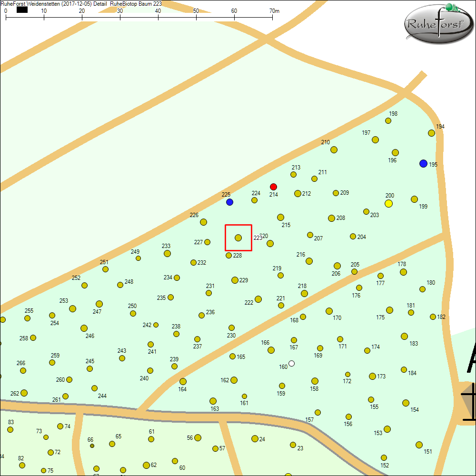Select tree marker 164 by the path fork
476x476 pixels.
[183, 381]
